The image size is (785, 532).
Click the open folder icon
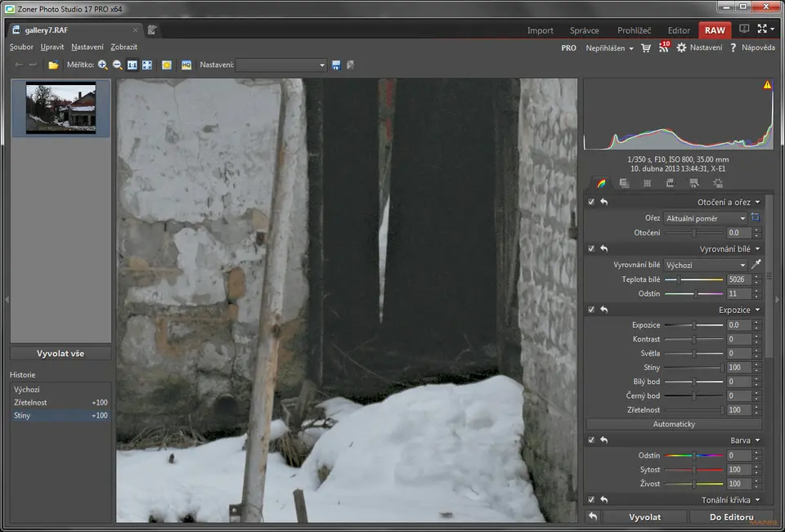coord(53,65)
